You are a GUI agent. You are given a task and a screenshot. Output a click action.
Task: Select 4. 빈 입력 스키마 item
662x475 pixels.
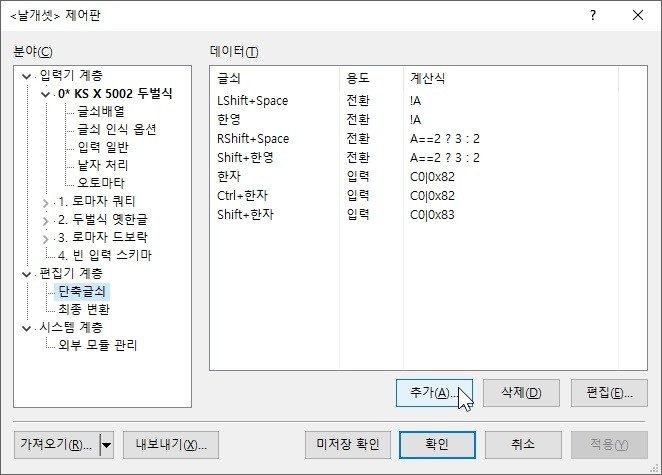[x=105, y=255]
